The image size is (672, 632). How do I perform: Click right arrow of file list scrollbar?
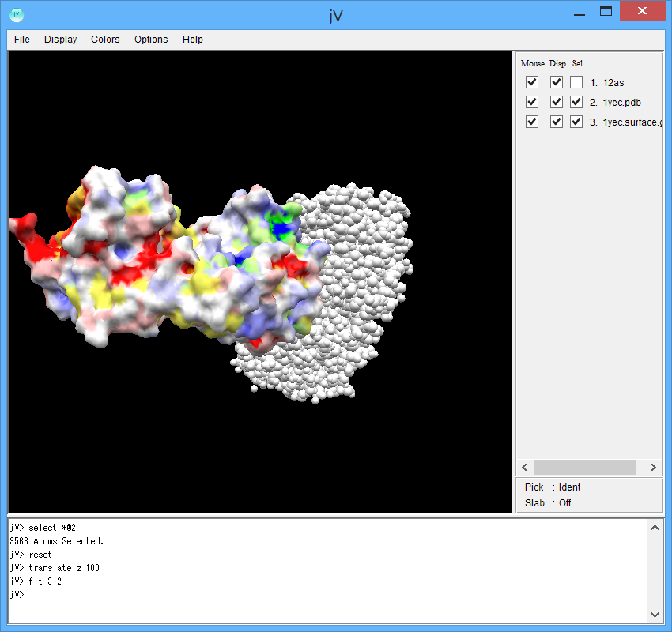click(653, 467)
